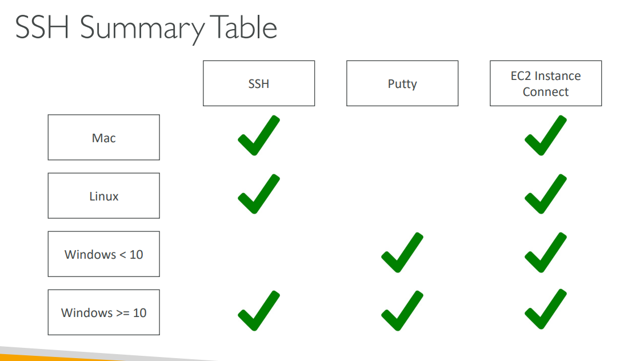Screen dimensions: 644x361
Task: Click the EC2 Instance Connect header box
Action: point(546,83)
